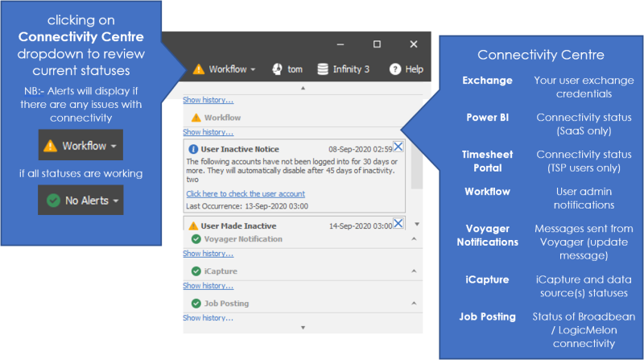Click the warning icon beside User Made Inactive

[192, 226]
